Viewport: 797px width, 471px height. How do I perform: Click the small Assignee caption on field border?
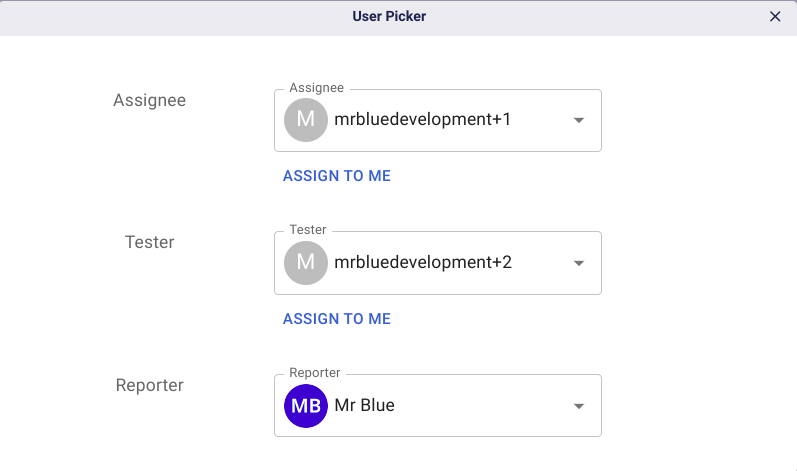tap(316, 88)
